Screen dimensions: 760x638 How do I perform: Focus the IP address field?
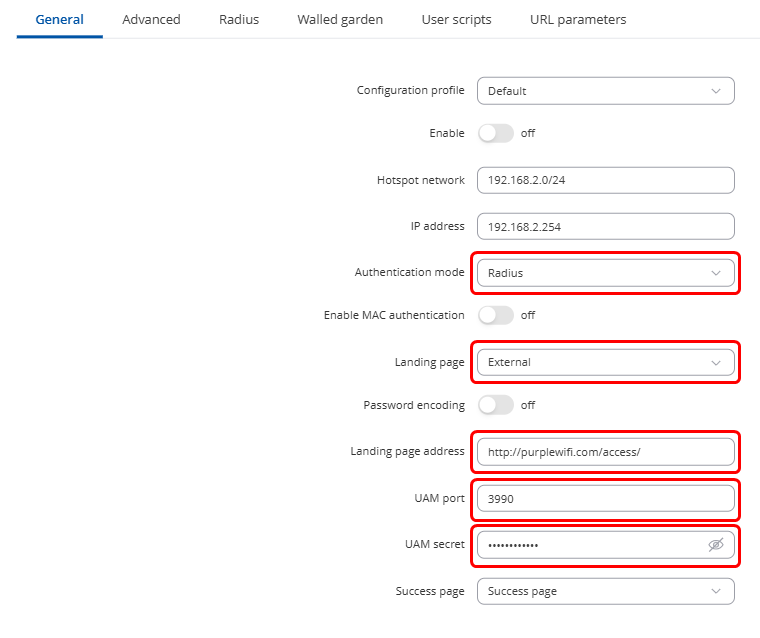pyautogui.click(x=605, y=227)
